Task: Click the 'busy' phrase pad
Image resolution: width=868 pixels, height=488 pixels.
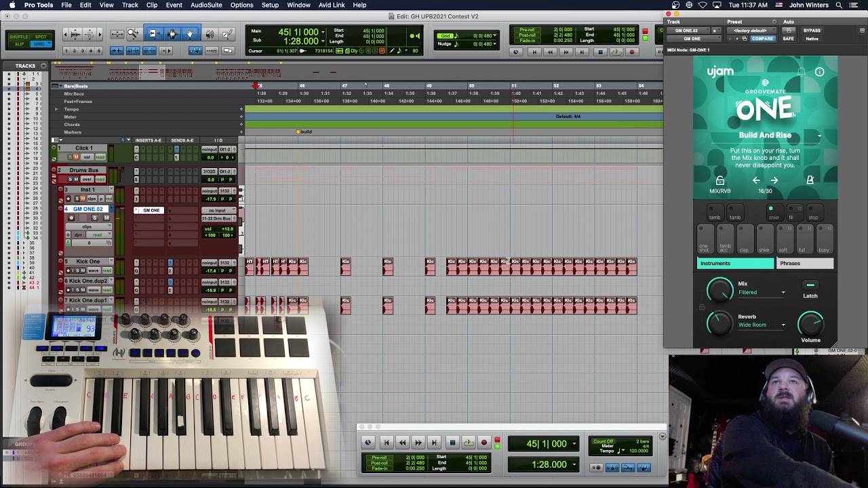Action: coord(824,240)
